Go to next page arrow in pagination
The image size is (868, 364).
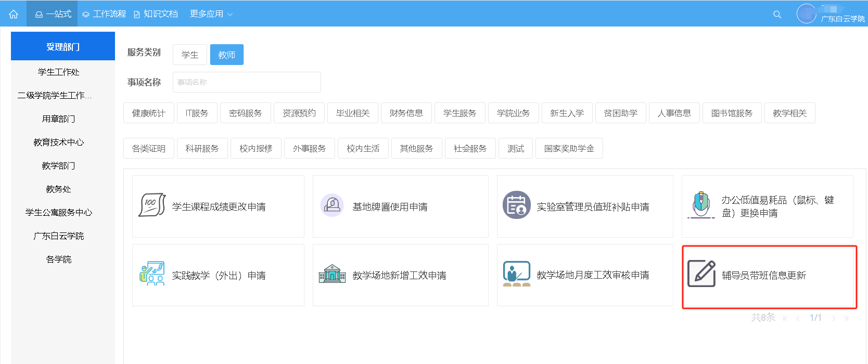pos(833,318)
